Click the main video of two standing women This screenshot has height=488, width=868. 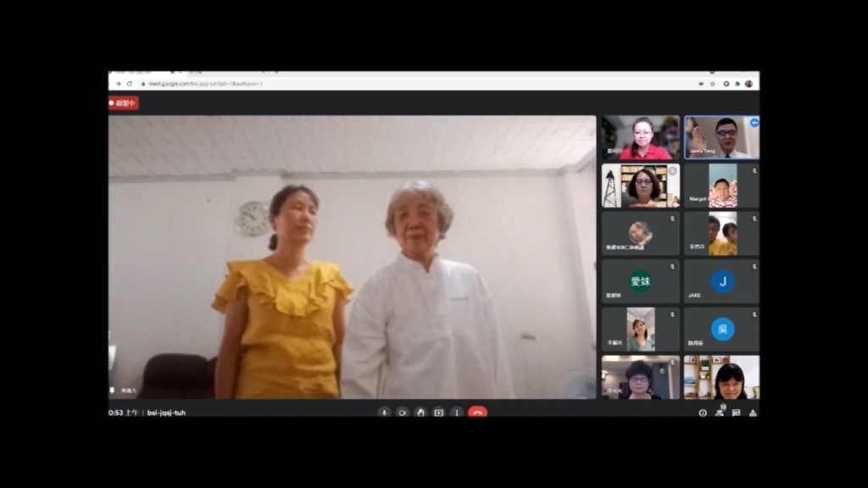point(352,257)
